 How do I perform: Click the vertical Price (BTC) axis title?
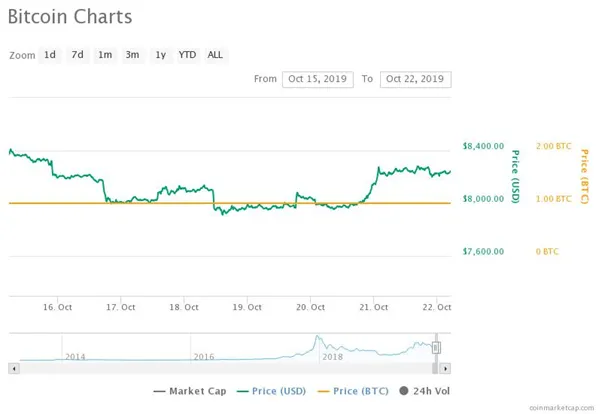tap(584, 176)
